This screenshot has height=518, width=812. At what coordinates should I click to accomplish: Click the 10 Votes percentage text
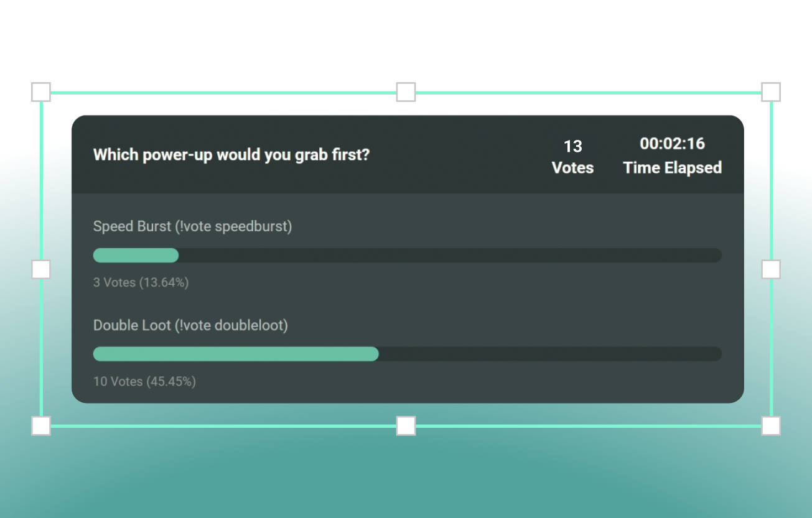pyautogui.click(x=144, y=381)
